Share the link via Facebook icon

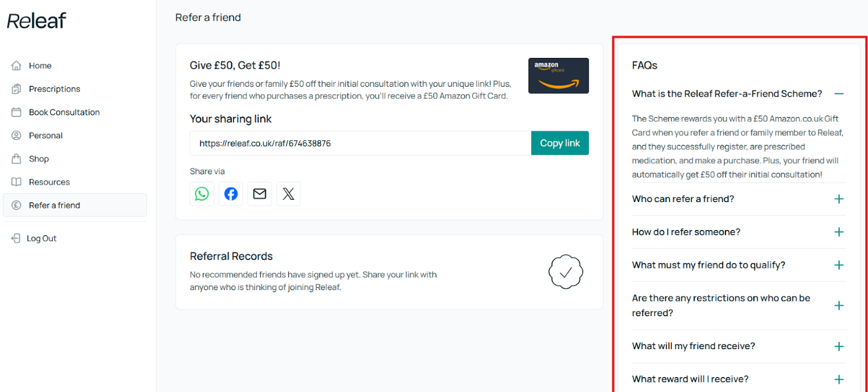pos(231,194)
